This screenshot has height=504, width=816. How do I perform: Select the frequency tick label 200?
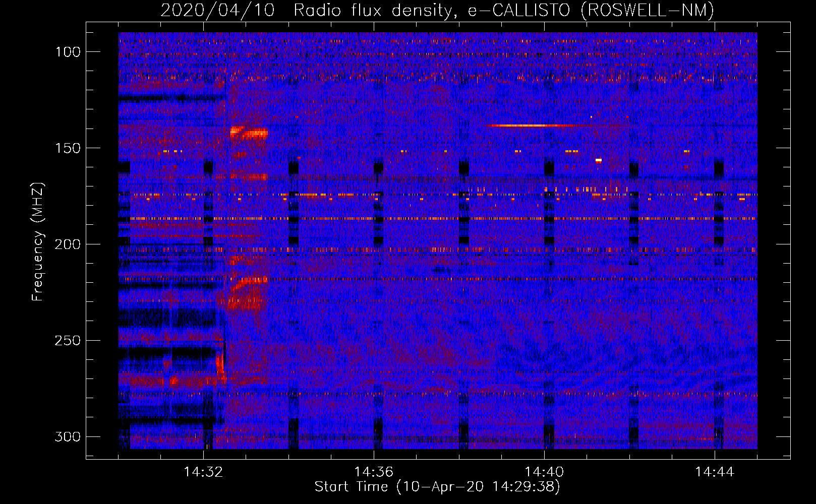click(x=68, y=244)
